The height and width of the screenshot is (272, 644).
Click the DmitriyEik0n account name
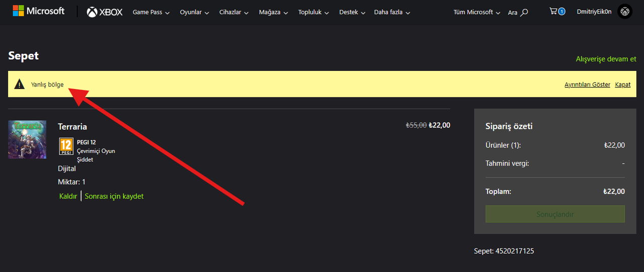[x=594, y=12]
